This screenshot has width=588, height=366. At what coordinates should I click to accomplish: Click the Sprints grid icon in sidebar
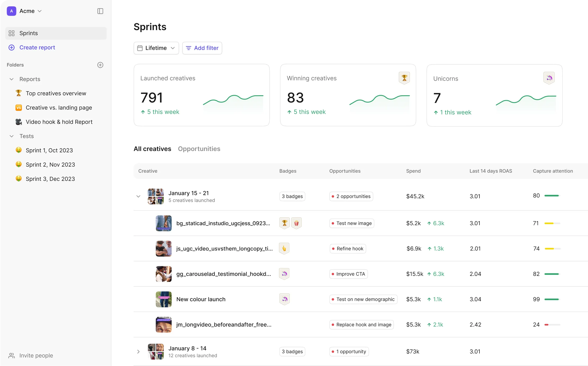point(11,33)
